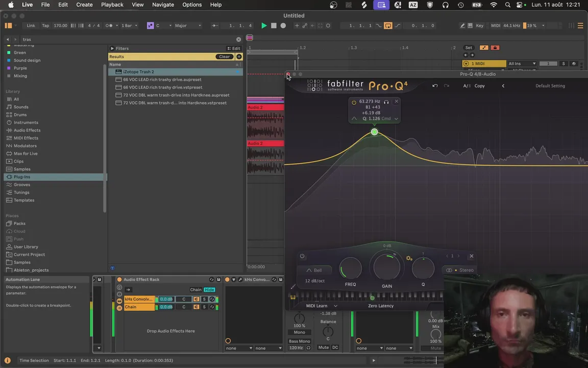
Task: Click Zero Latency processing mode
Action: [381, 306]
